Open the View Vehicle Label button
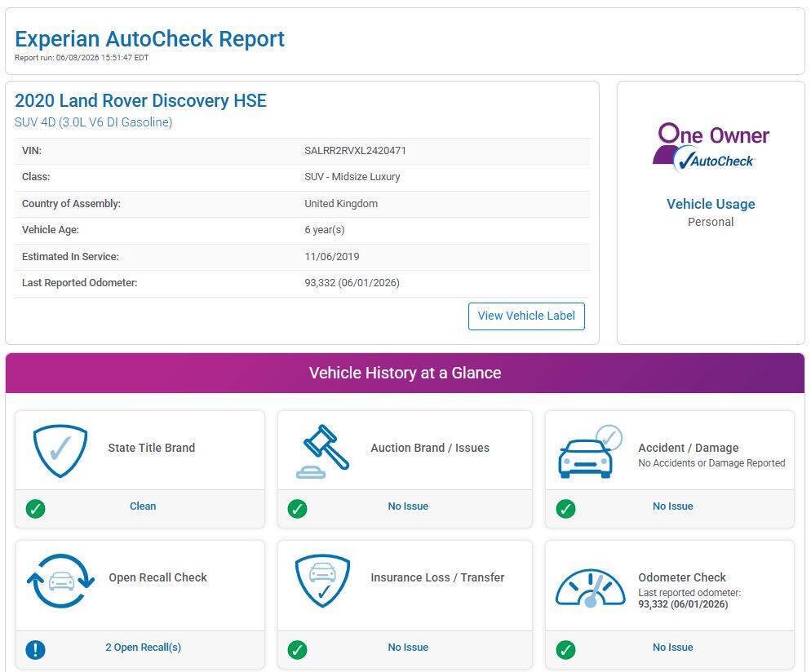The image size is (811, 672). 526,316
